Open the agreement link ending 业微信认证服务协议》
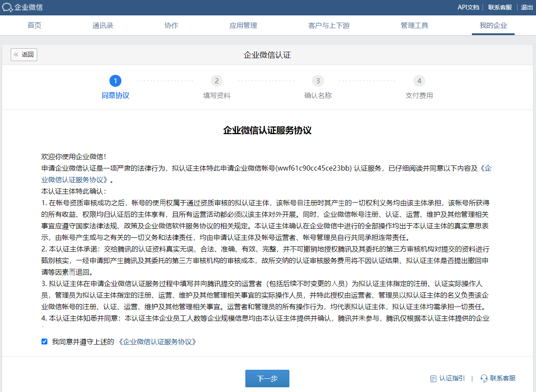The image size is (536, 392). pos(76,180)
